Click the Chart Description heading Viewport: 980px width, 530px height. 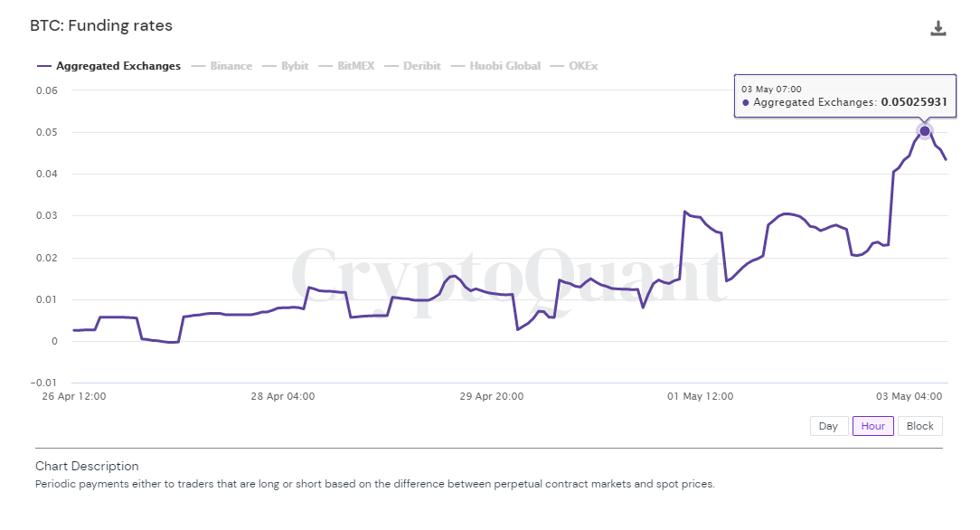coord(87,466)
